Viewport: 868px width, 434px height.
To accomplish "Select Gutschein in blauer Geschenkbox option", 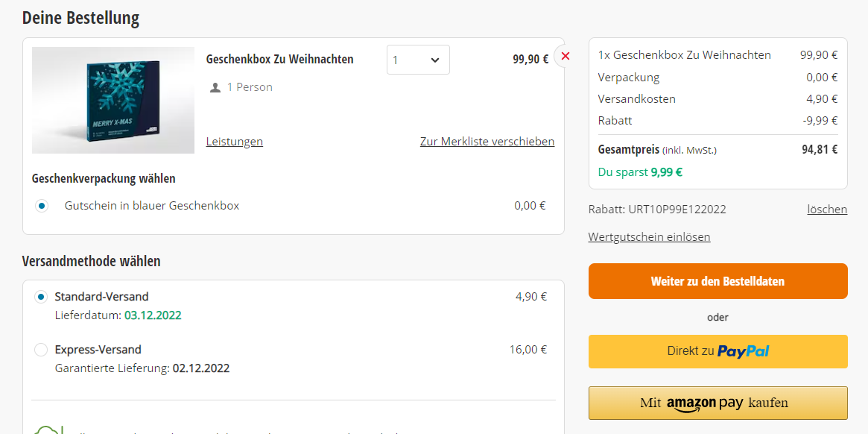I will coord(42,207).
